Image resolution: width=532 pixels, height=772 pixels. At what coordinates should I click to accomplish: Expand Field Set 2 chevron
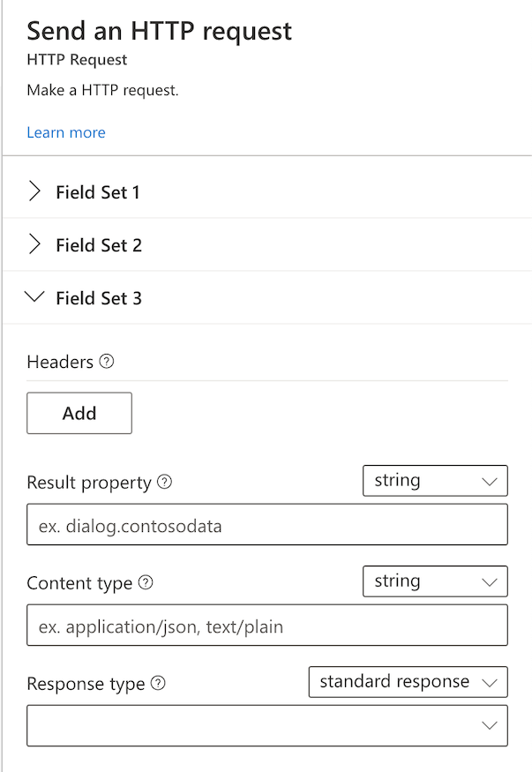(x=35, y=244)
